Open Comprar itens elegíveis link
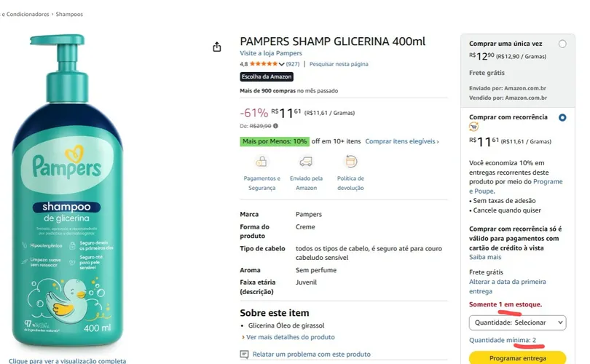This screenshot has height=364, width=590. [402, 141]
